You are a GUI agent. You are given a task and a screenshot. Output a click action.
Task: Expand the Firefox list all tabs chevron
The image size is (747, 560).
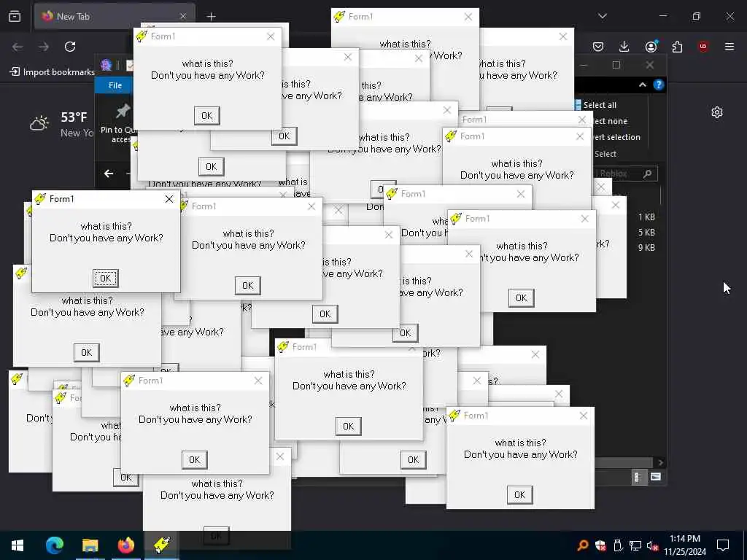(603, 16)
